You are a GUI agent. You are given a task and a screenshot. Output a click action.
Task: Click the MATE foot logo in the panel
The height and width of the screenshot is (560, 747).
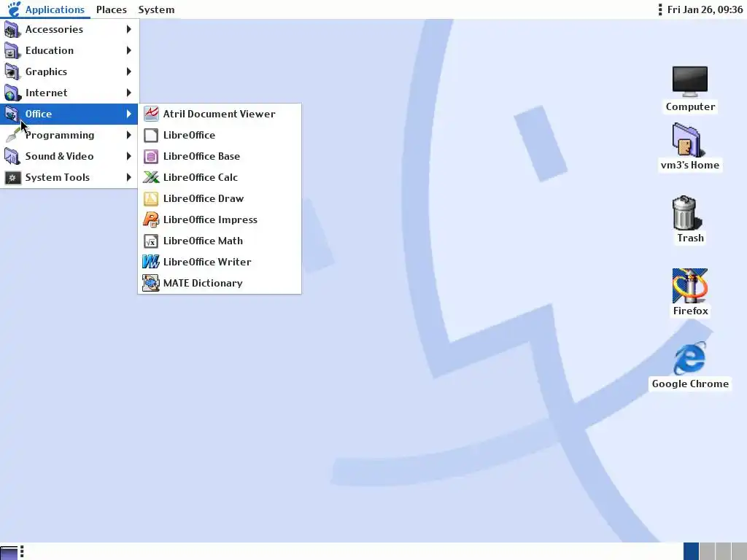(15, 9)
